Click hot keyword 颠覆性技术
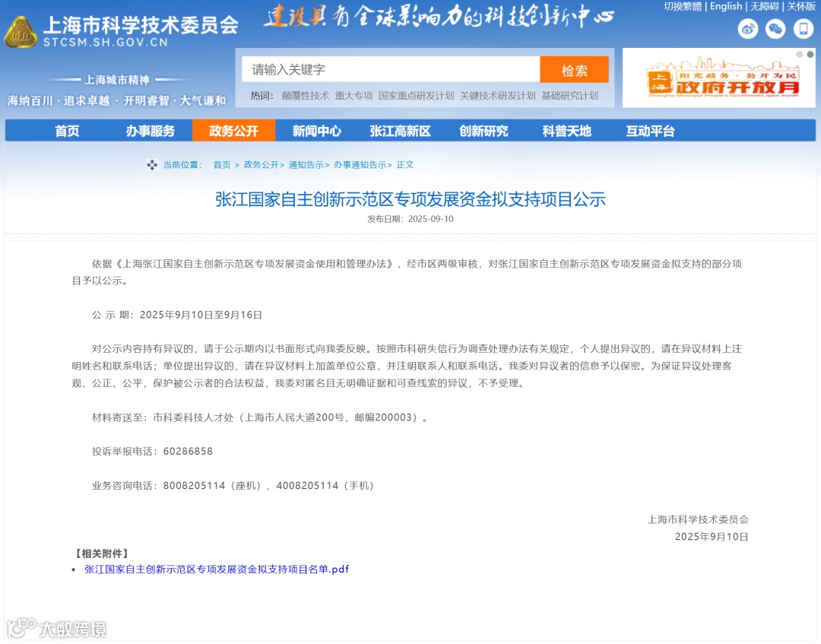The height and width of the screenshot is (644, 821). tap(306, 96)
